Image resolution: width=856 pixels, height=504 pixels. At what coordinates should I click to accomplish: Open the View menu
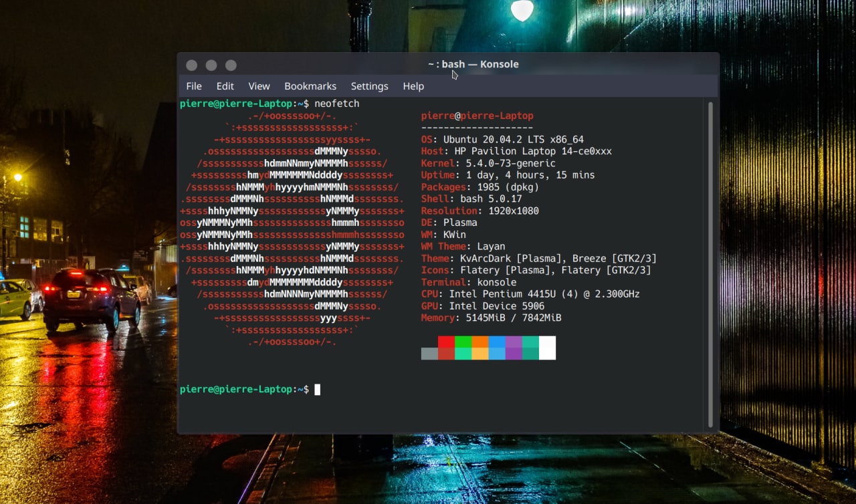pos(259,86)
